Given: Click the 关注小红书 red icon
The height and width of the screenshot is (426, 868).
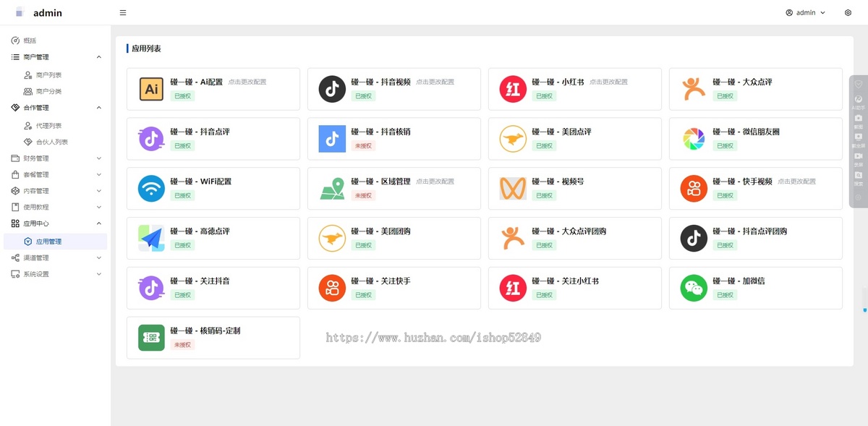Looking at the screenshot, I should coord(513,288).
